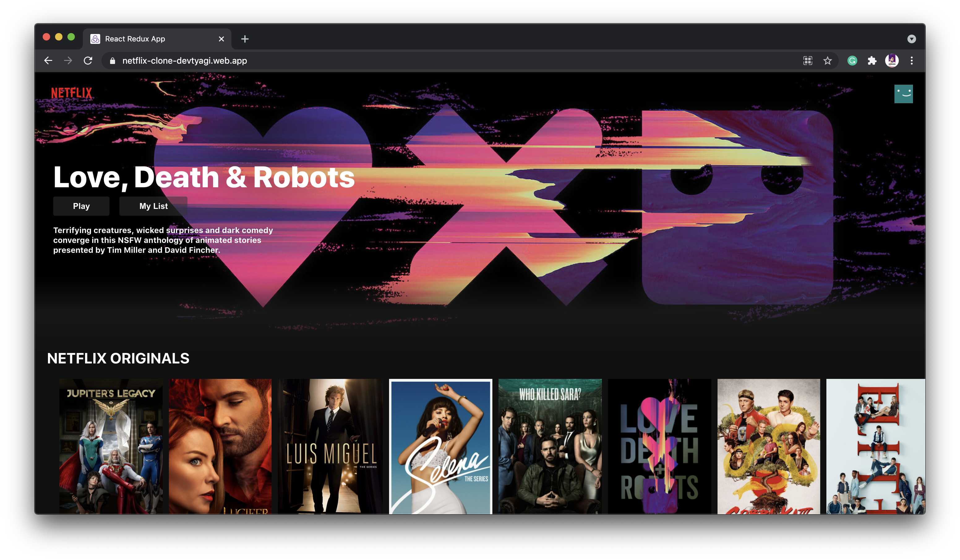This screenshot has width=960, height=560.
Task: Click the grid icon in the address bar
Action: (808, 61)
